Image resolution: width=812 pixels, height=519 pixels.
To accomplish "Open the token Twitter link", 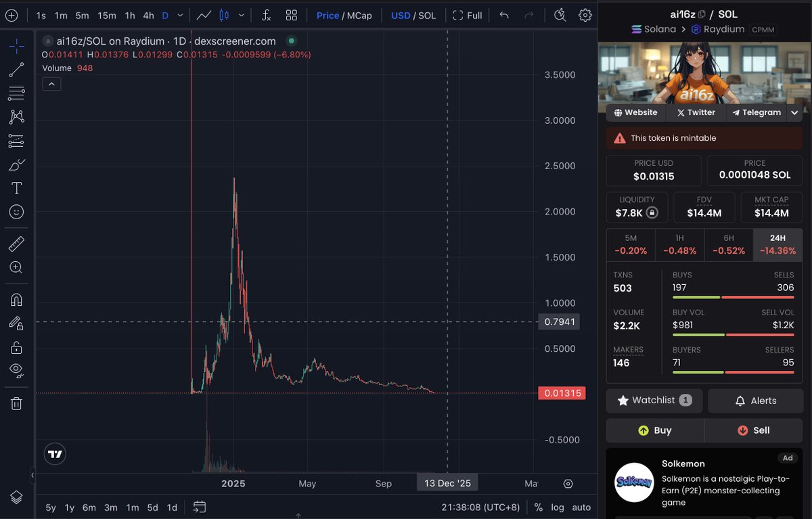I will 696,112.
